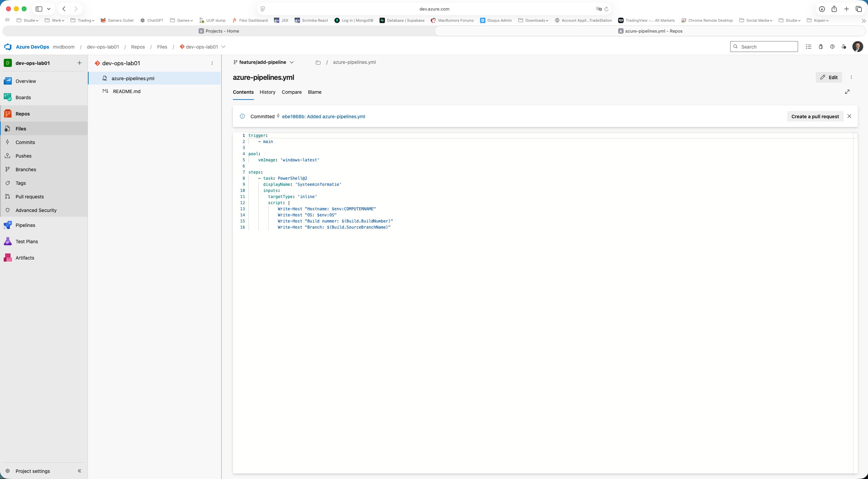Open Artifacts from the sidebar
Image resolution: width=868 pixels, height=479 pixels.
click(x=25, y=258)
